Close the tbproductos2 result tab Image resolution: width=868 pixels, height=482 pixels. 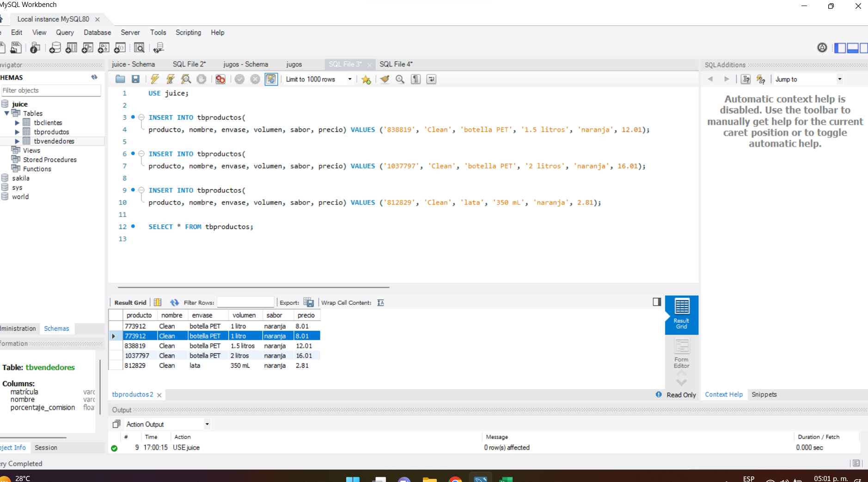(x=159, y=395)
